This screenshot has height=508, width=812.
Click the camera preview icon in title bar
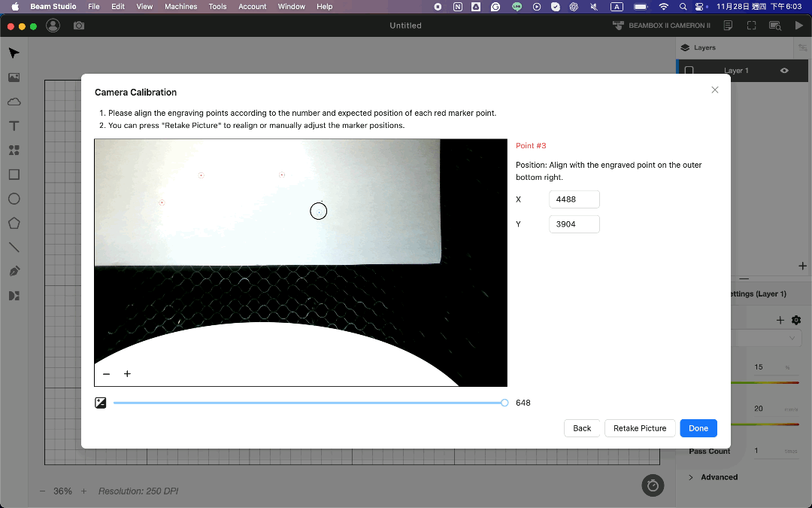point(79,26)
